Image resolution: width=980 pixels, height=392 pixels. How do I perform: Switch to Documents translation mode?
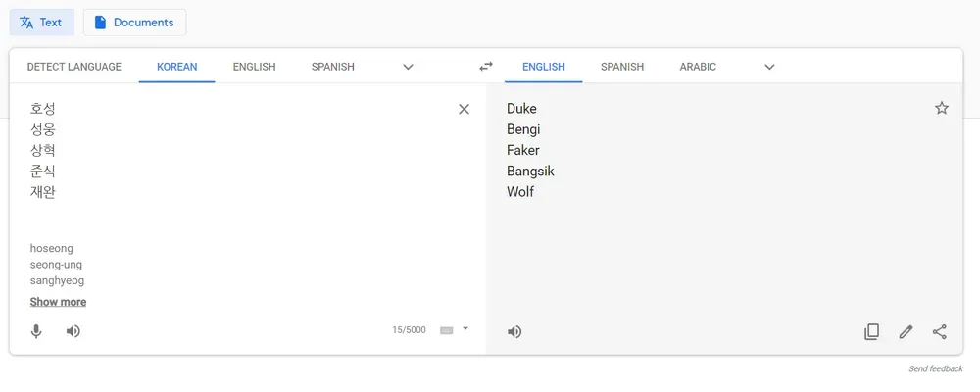tap(134, 23)
